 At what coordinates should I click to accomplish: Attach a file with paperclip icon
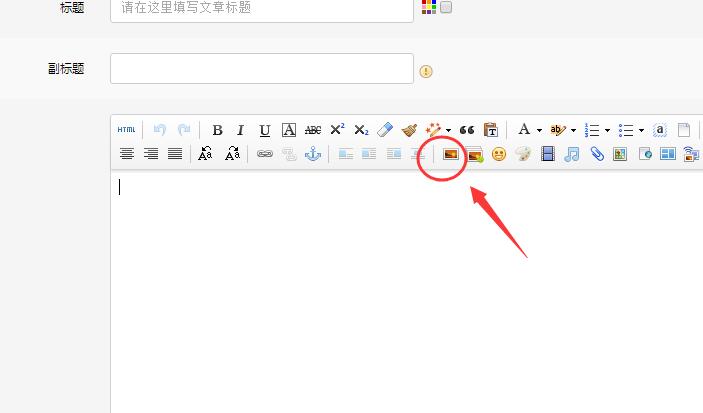pyautogui.click(x=596, y=154)
